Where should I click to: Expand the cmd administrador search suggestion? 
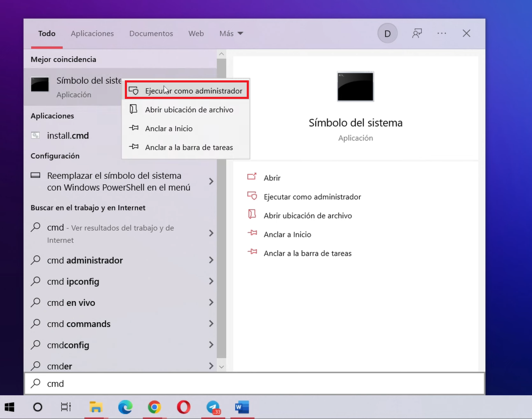211,260
